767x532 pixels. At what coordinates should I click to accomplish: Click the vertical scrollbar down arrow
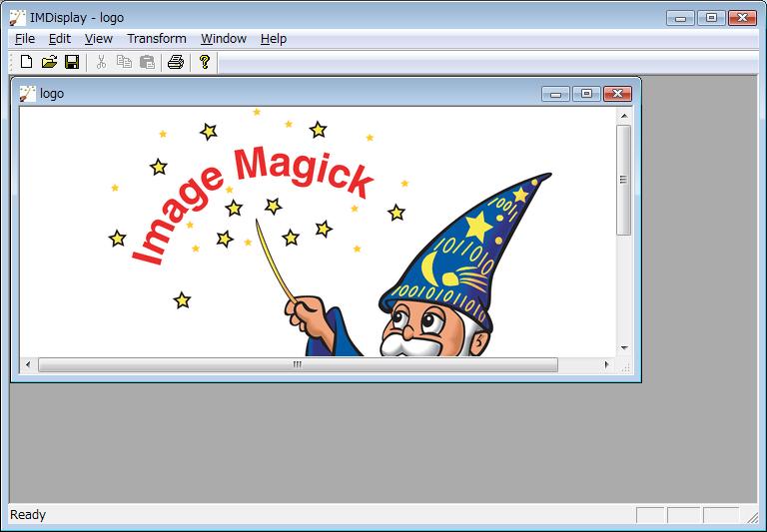point(624,348)
